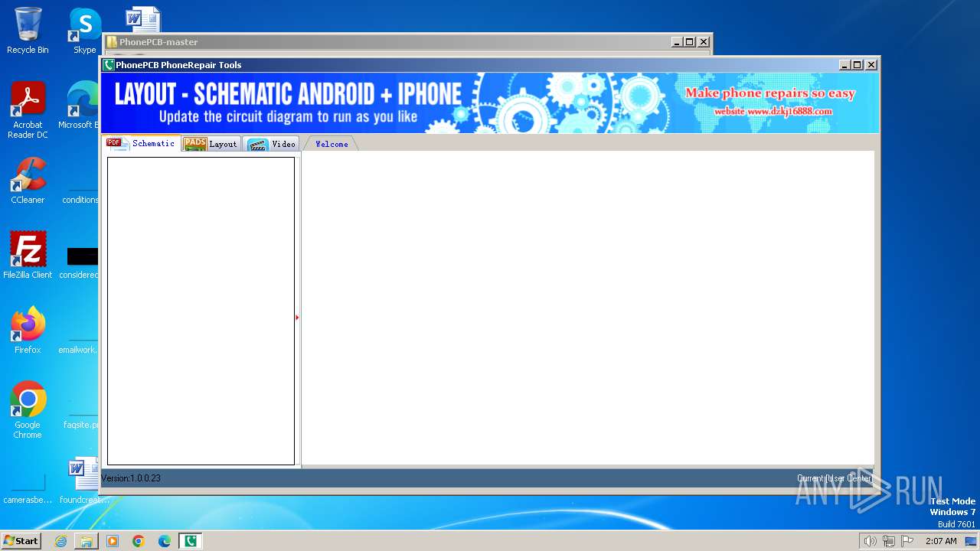Open Firefox desktop shortcut
Screen dimensions: 980x551
pos(28,331)
